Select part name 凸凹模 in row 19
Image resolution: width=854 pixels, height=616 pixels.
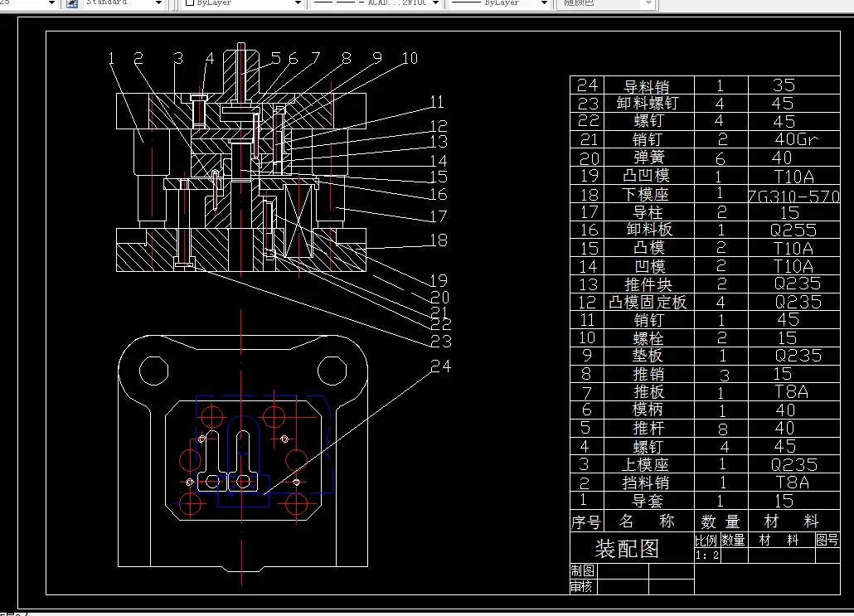[647, 176]
